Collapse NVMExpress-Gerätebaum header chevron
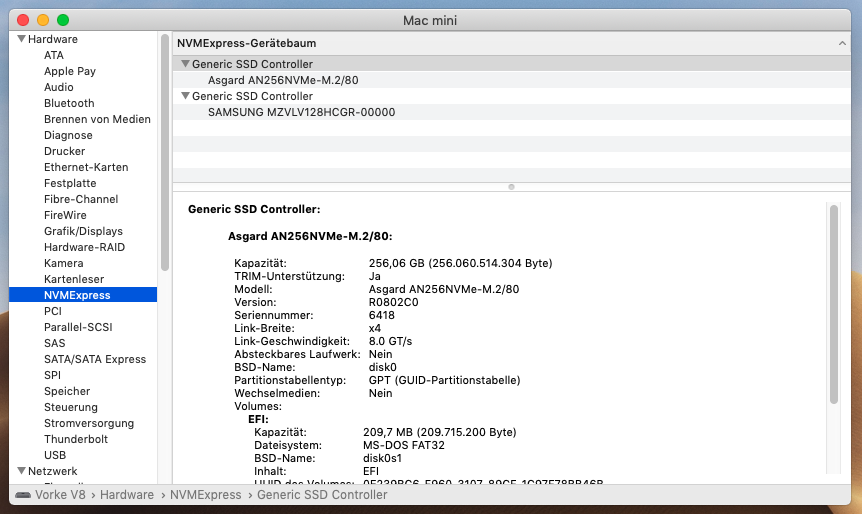The width and height of the screenshot is (862, 514). (842, 43)
